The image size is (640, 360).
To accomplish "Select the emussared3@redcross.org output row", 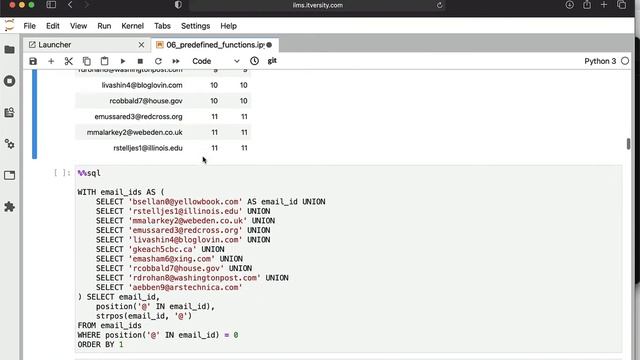I will (163, 117).
